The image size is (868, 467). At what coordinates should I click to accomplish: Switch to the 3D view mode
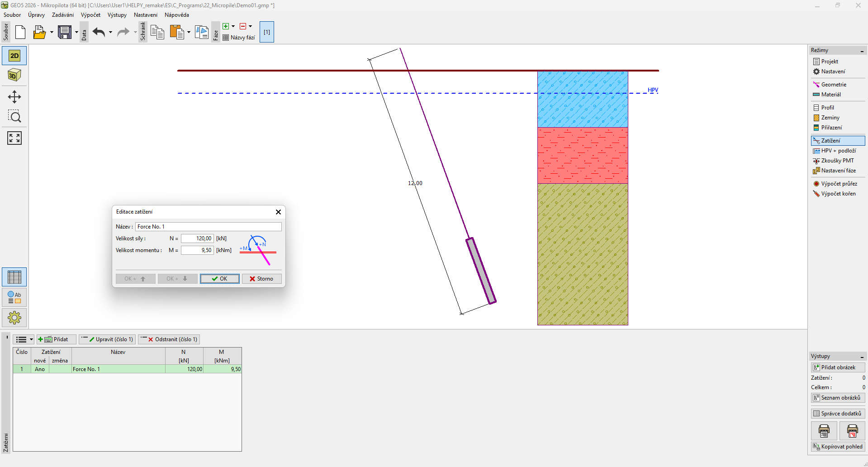[14, 75]
